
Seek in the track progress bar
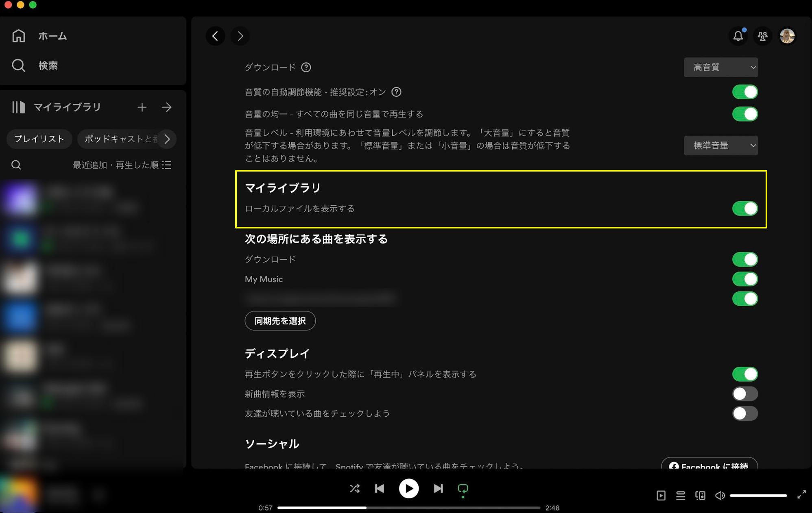pos(408,508)
